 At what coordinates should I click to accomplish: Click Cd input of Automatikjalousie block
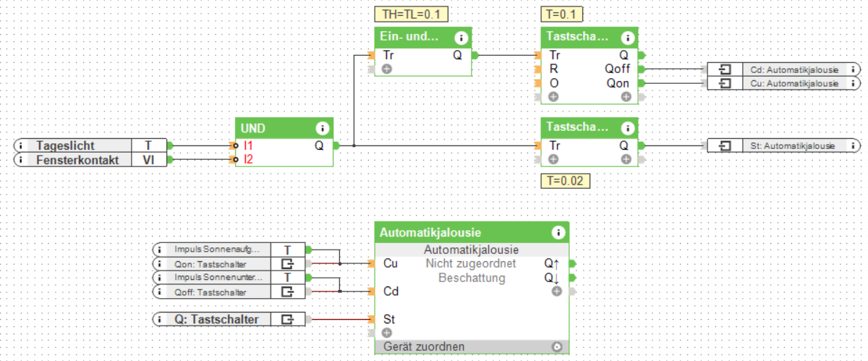390,292
